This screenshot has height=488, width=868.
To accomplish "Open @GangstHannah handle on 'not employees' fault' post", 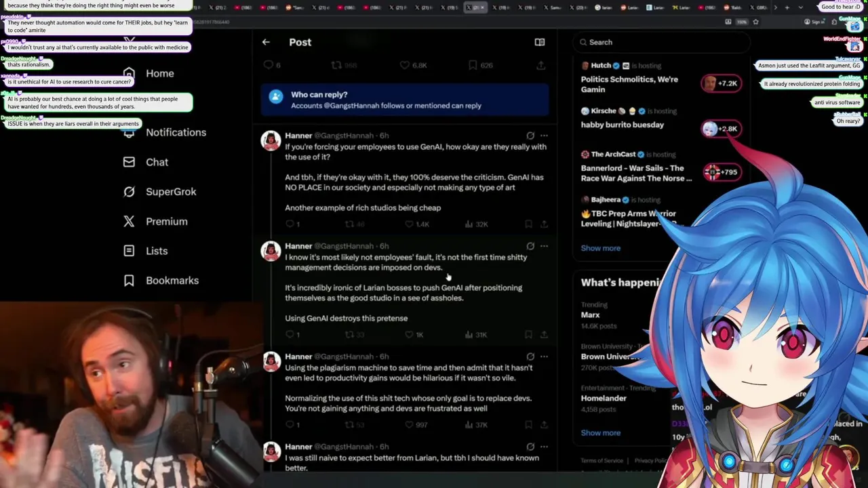I will [345, 246].
